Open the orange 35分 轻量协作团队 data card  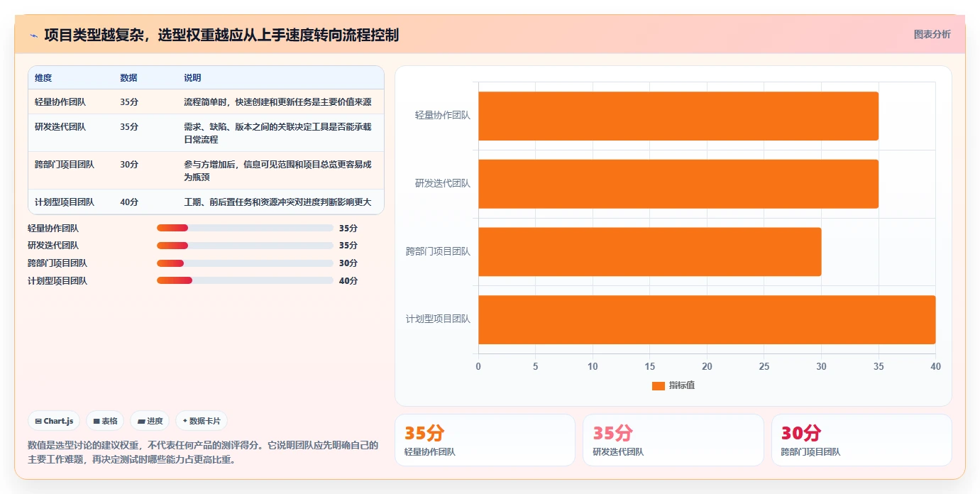tap(485, 440)
